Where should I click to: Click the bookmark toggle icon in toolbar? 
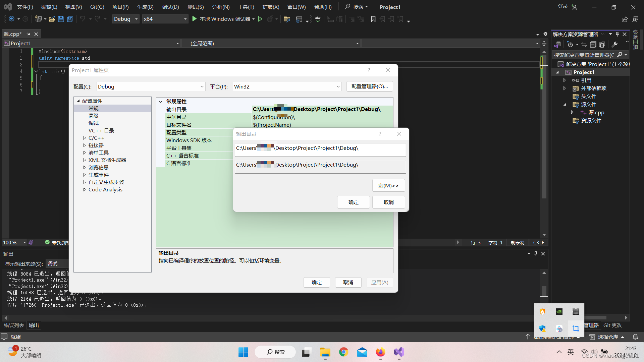pyautogui.click(x=373, y=19)
